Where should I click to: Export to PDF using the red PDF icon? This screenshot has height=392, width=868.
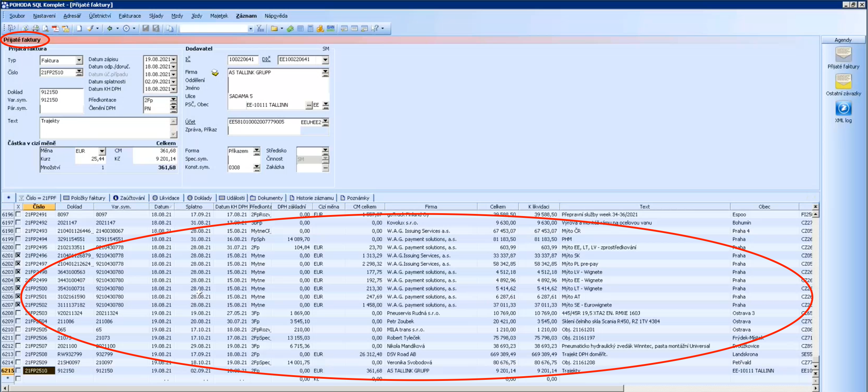[x=55, y=28]
